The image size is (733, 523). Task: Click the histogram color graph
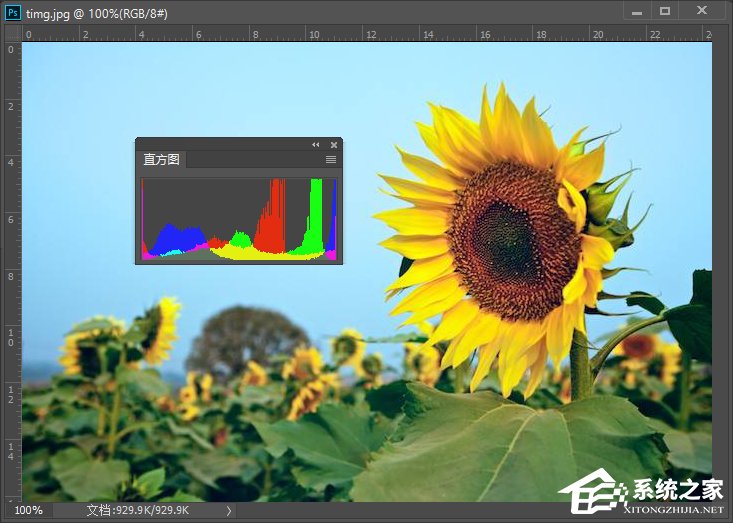(239, 219)
